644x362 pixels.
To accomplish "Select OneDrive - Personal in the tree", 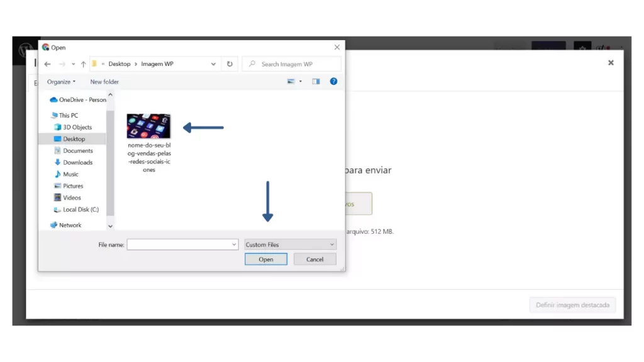I will [77, 100].
